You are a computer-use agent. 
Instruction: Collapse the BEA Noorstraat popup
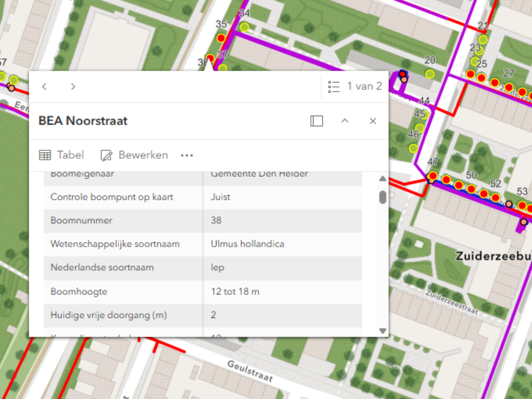click(345, 121)
